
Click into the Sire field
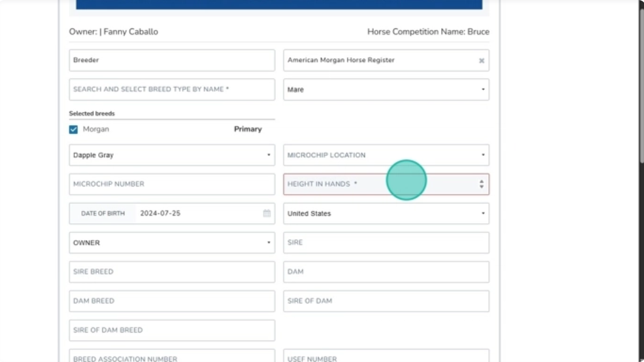(386, 243)
